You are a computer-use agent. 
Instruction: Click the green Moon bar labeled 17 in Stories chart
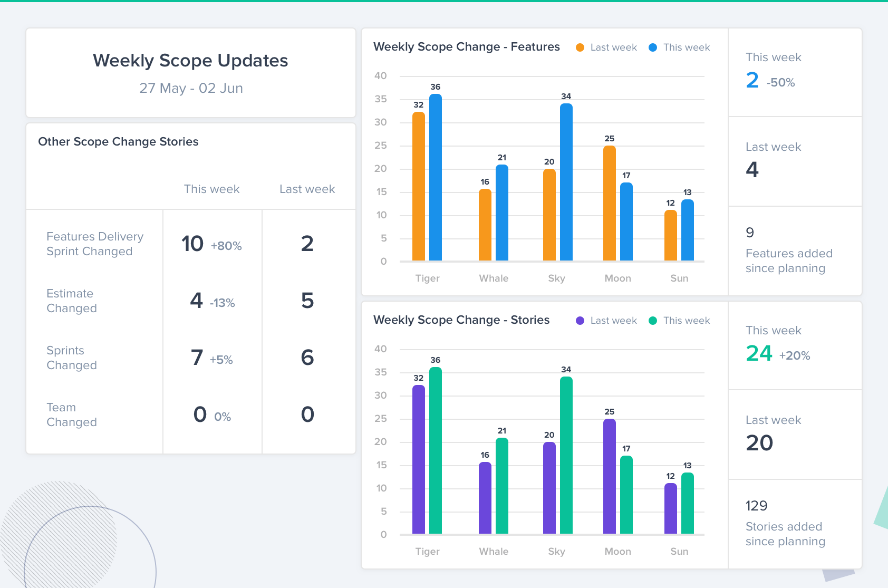(x=626, y=495)
